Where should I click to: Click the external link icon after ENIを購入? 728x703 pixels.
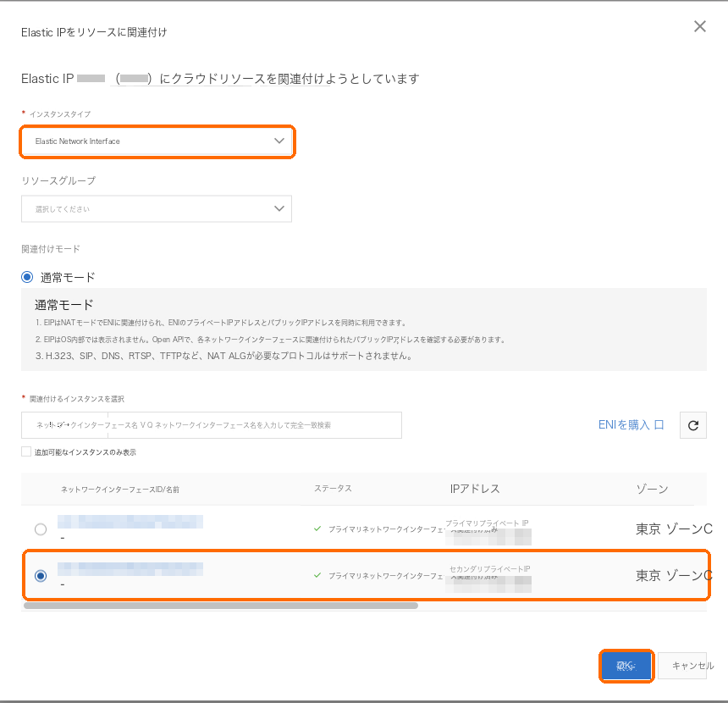coord(659,424)
